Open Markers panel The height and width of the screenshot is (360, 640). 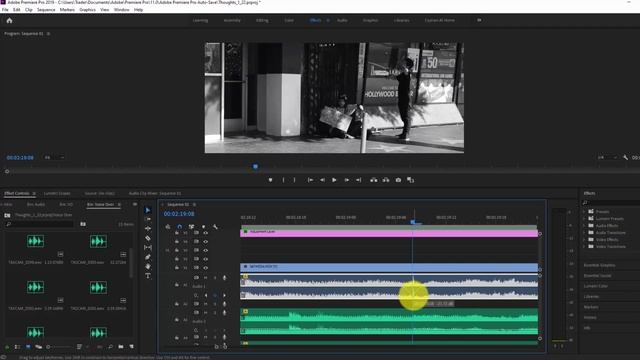click(591, 307)
